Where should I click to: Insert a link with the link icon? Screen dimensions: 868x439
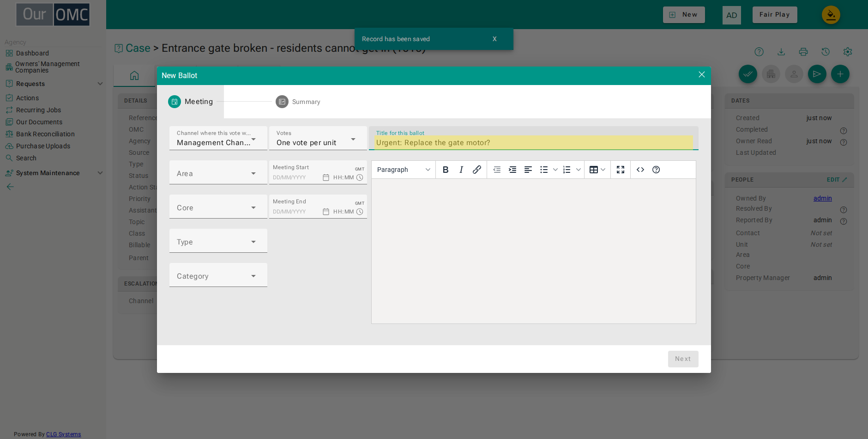477,170
